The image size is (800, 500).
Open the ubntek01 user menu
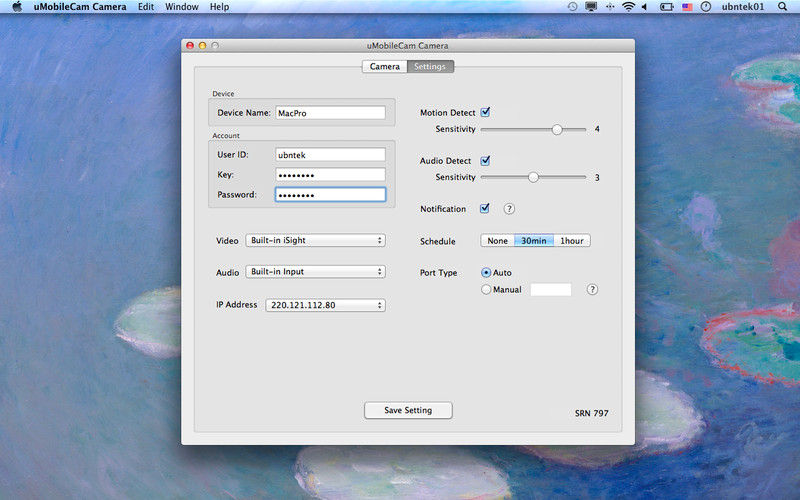point(743,7)
